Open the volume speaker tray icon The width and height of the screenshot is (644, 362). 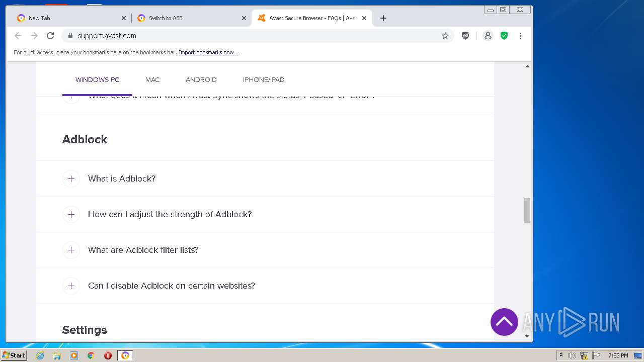pos(572,355)
